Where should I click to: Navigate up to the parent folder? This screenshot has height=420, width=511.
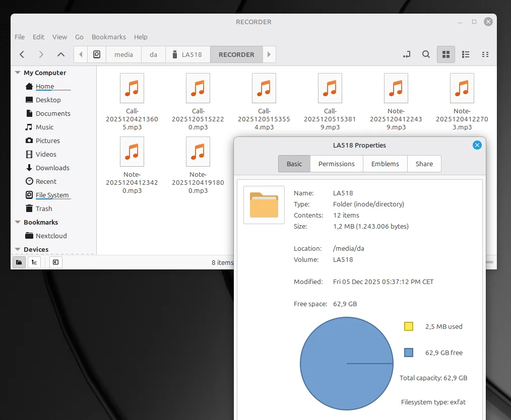coord(60,54)
